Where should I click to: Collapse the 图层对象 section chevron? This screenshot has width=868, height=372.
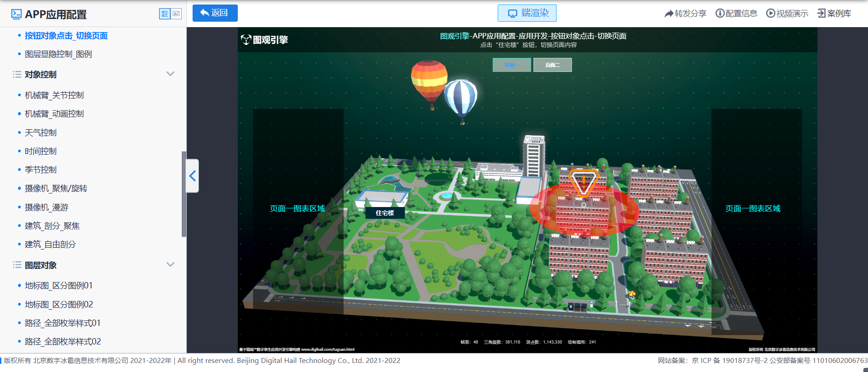[x=170, y=264]
